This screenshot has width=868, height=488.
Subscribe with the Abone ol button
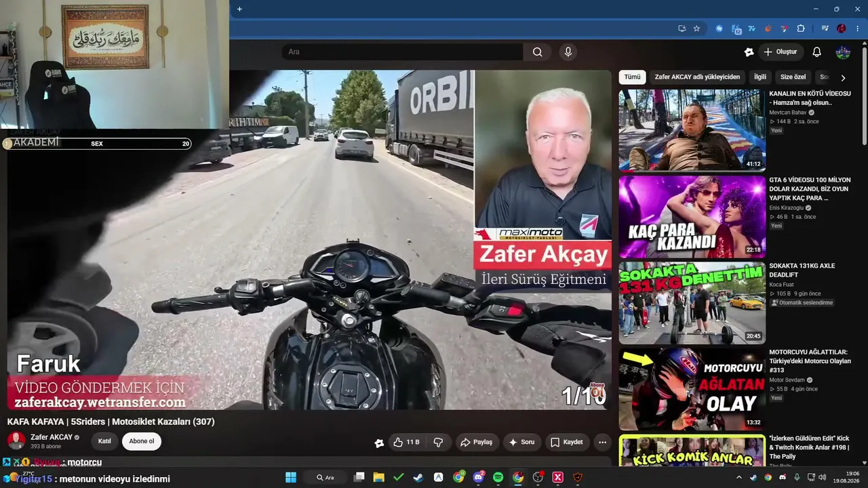(142, 441)
